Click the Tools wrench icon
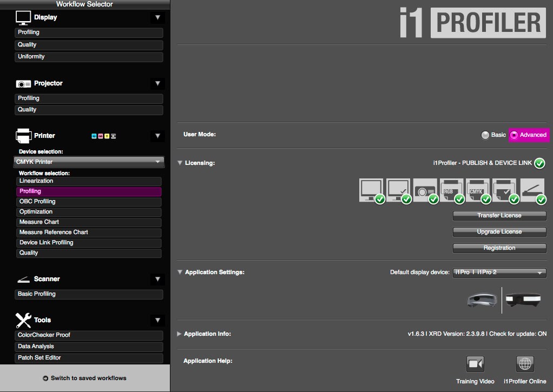 (23, 320)
